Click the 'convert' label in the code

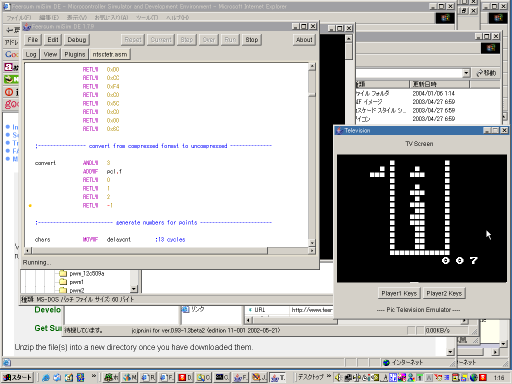point(45,163)
